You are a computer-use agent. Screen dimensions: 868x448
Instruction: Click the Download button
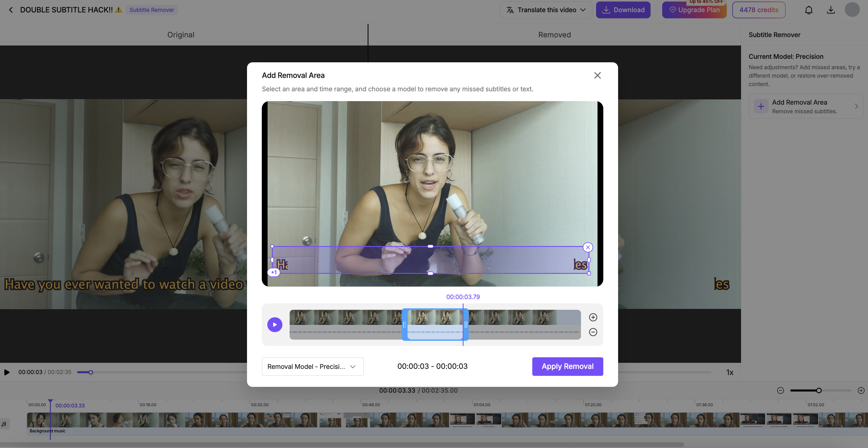pos(623,10)
